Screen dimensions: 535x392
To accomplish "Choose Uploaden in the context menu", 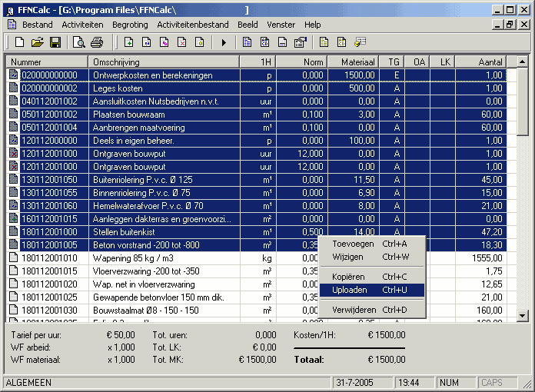I will click(372, 290).
